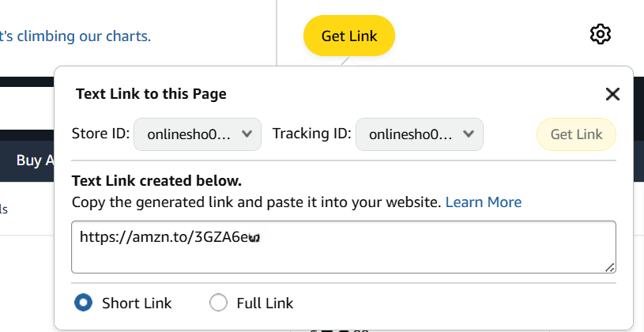Open the Store ID onlinesho0 combo box

pyautogui.click(x=198, y=134)
